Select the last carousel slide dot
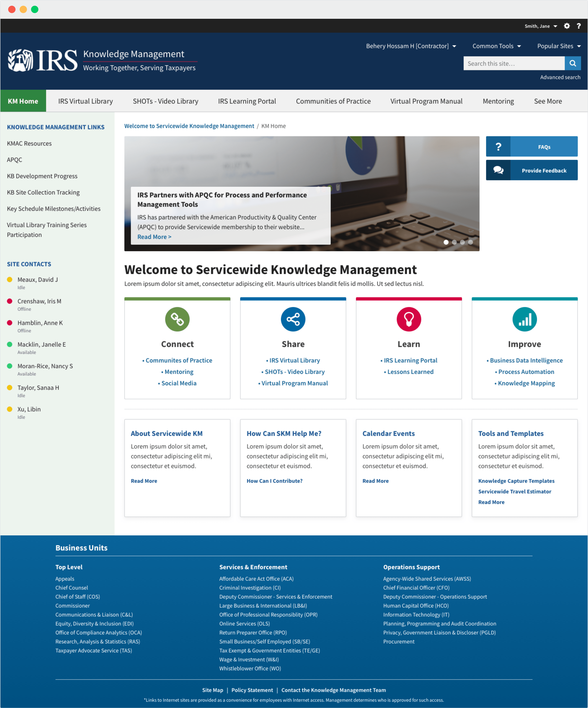This screenshot has height=708, width=588. [470, 242]
